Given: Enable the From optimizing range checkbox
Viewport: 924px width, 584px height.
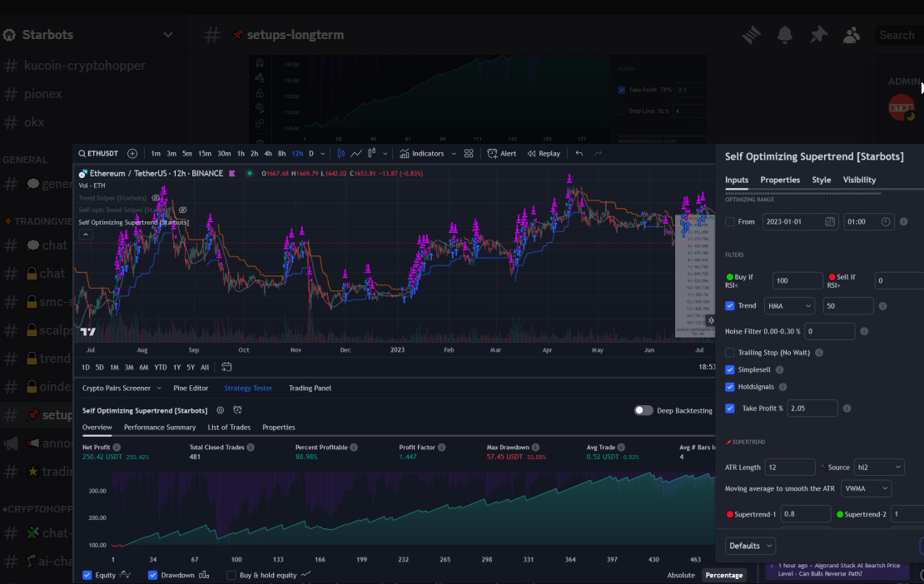Looking at the screenshot, I should point(730,222).
